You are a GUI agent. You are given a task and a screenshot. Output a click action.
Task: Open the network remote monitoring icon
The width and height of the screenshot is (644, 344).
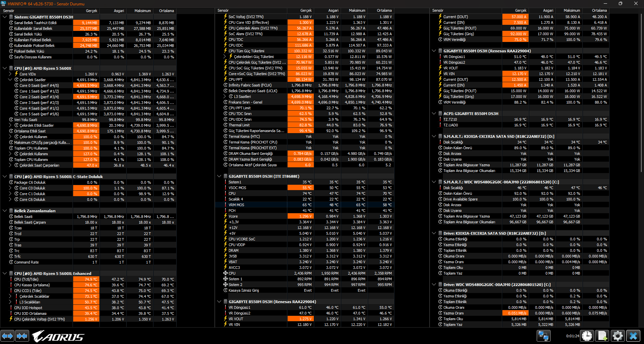tap(544, 336)
